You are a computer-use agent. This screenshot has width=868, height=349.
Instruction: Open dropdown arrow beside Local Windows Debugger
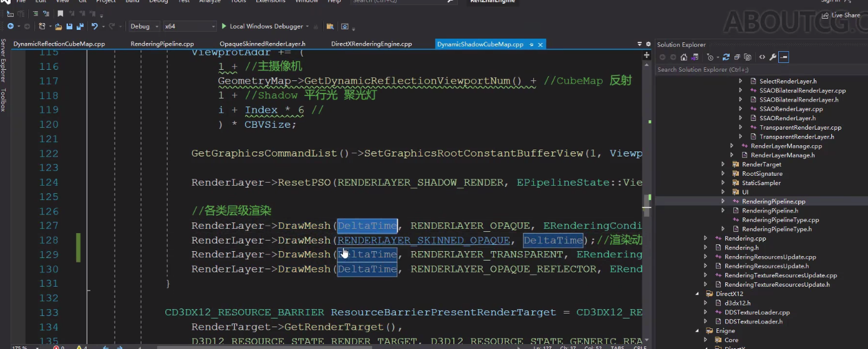coord(307,26)
